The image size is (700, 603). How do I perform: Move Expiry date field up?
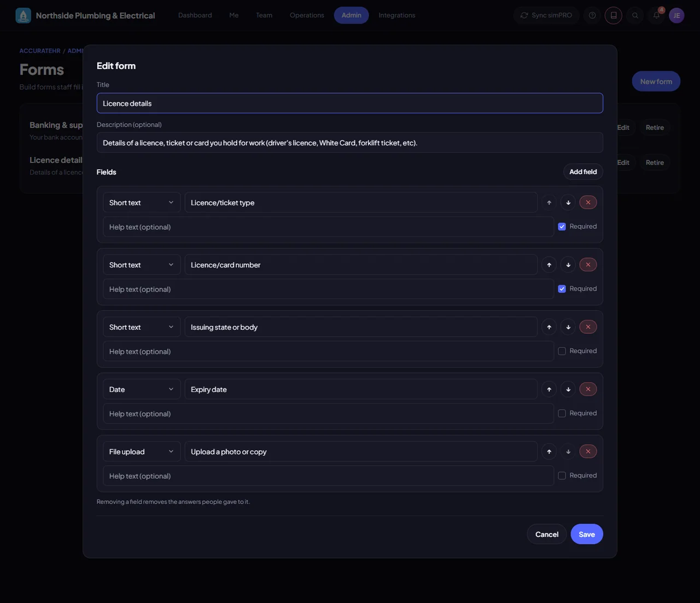point(549,390)
